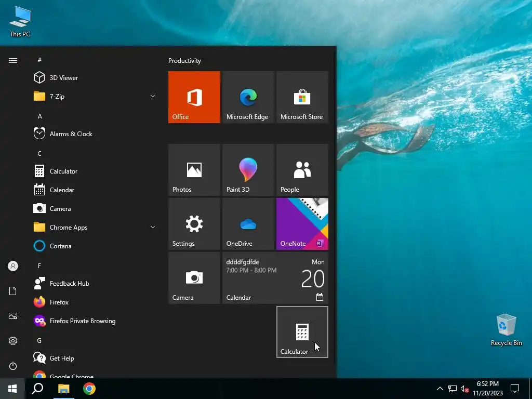Open the Action Center notifications

pyautogui.click(x=515, y=389)
